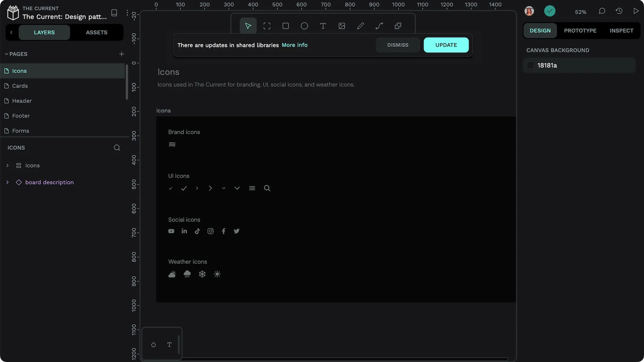Click the 'Brand icons' label on canvas
Viewport: 644px width, 362px height.
click(184, 132)
